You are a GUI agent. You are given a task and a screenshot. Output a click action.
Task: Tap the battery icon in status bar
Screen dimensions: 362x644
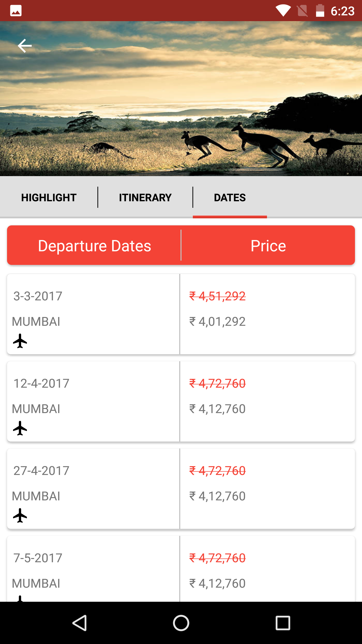click(320, 11)
